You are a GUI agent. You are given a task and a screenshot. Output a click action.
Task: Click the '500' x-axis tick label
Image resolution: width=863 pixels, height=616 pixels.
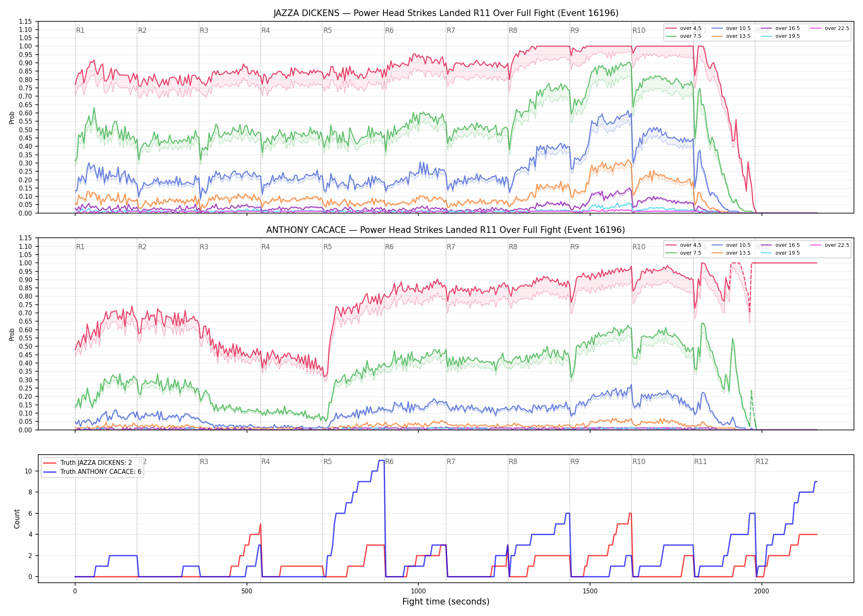[247, 591]
